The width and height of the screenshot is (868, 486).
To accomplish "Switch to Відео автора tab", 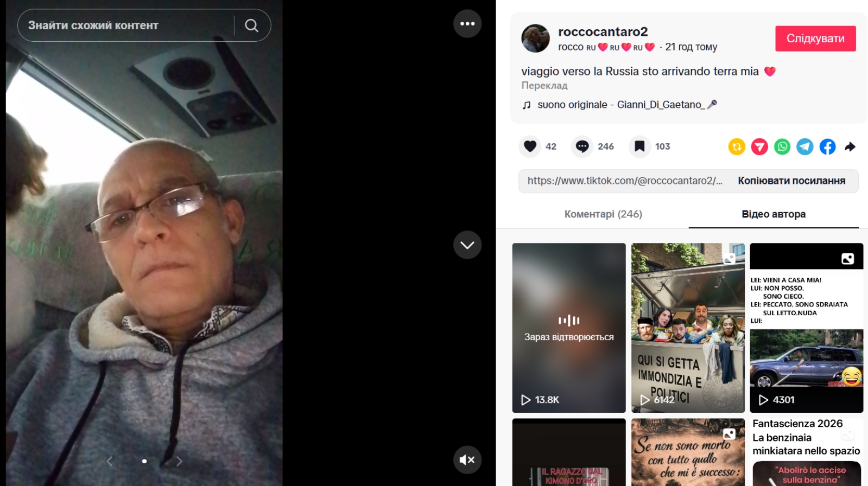I will 774,214.
